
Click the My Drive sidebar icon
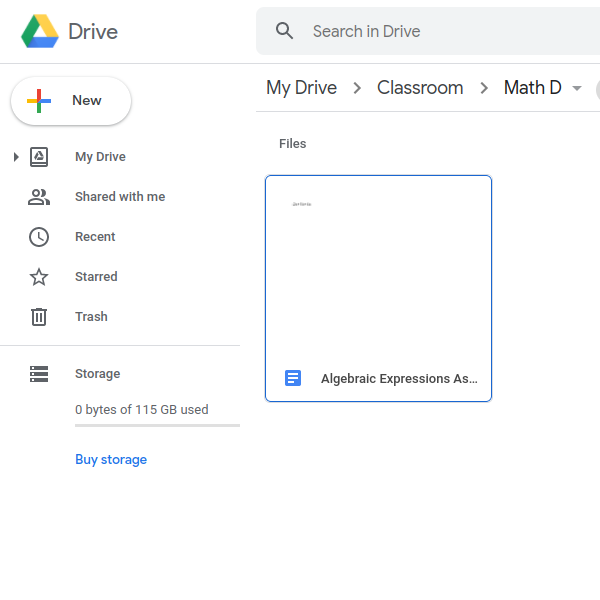pos(39,157)
